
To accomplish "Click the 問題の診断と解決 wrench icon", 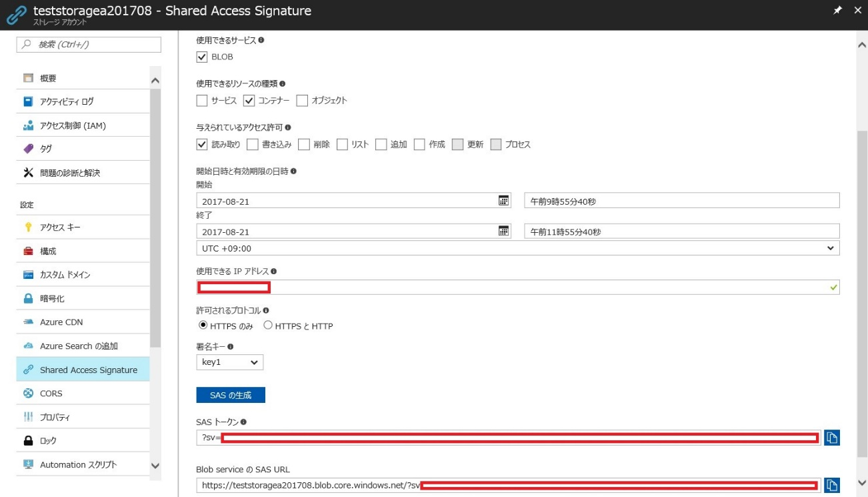I will pos(28,173).
